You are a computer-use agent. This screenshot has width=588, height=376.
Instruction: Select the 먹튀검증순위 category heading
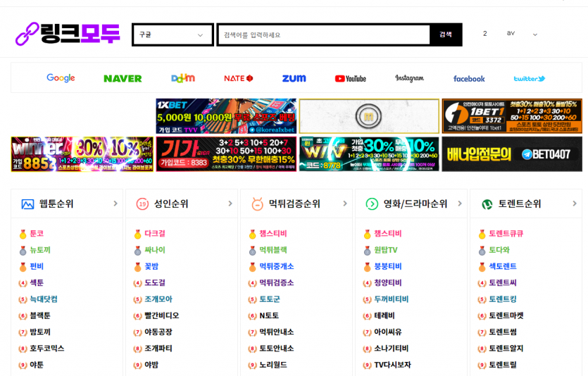[294, 204]
